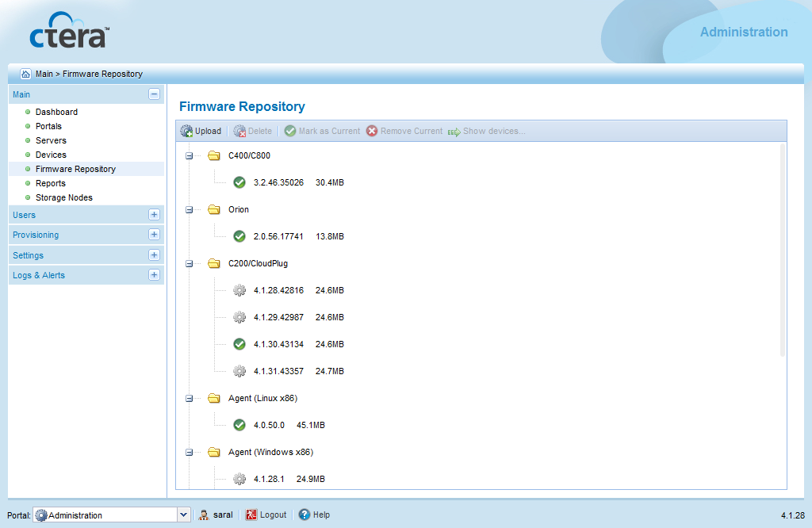The height and width of the screenshot is (528, 812).
Task: Click the Logout link
Action: (x=273, y=515)
